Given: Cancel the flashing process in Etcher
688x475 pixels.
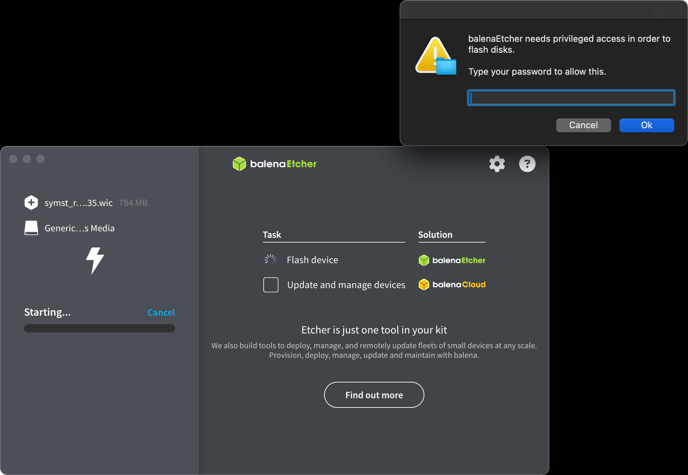Looking at the screenshot, I should [x=161, y=312].
